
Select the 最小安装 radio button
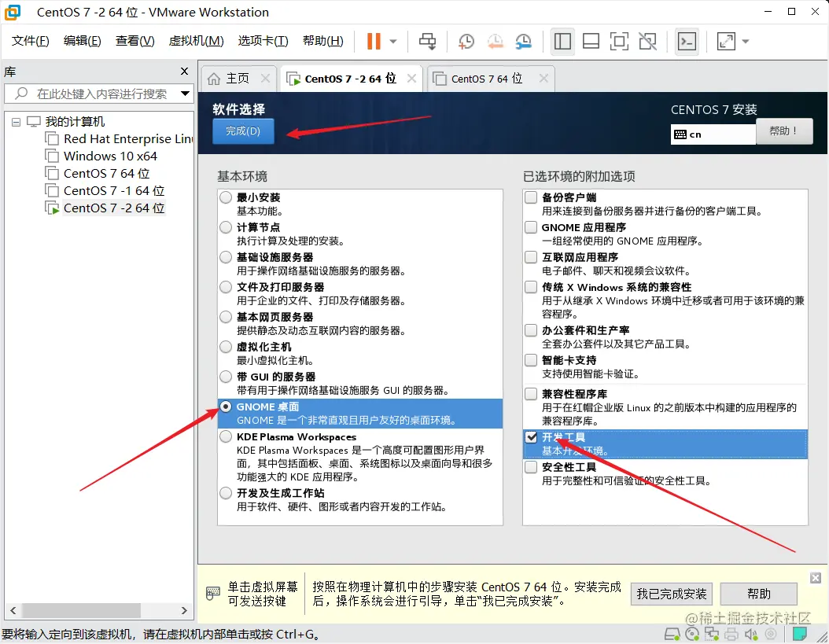[x=226, y=197]
